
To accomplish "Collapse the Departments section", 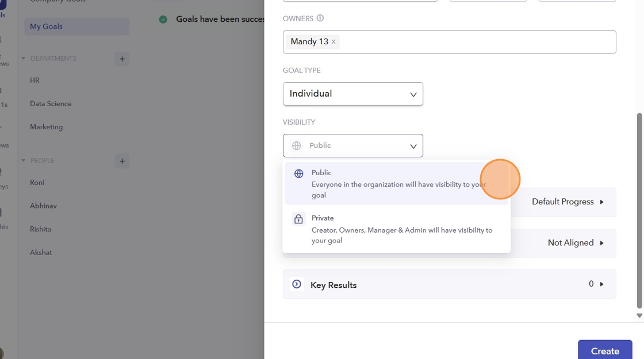I will 24,59.
